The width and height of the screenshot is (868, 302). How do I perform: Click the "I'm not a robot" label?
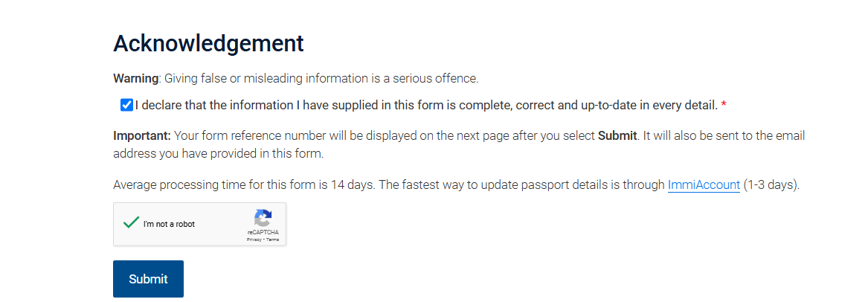169,224
